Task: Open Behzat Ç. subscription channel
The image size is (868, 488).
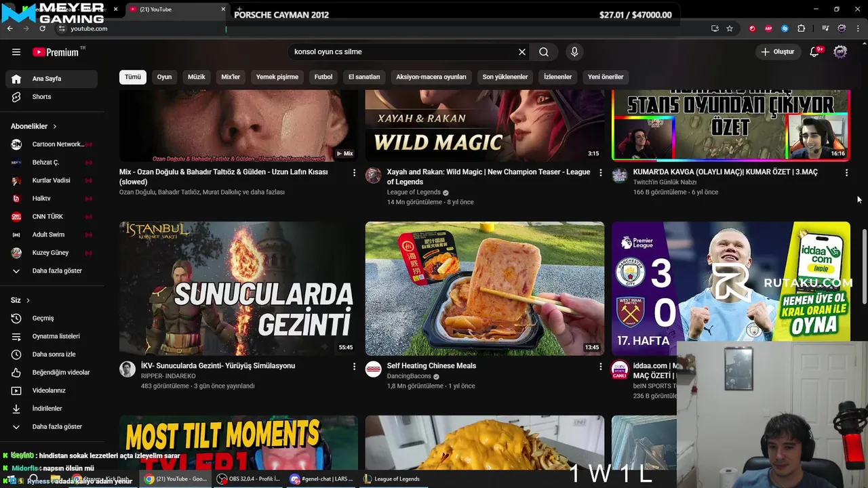Action: tap(52, 163)
